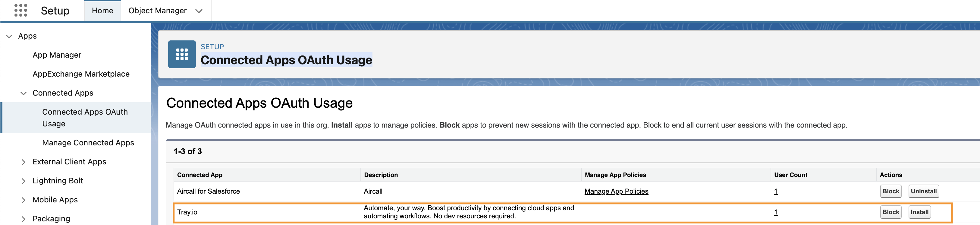Open the App Launcher dots icon
Screen dimensions: 980x225
[x=20, y=10]
